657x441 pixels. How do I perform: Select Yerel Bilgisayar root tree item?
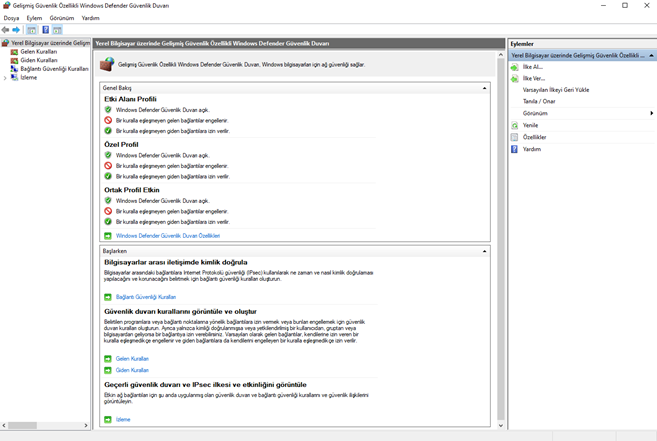(50, 43)
